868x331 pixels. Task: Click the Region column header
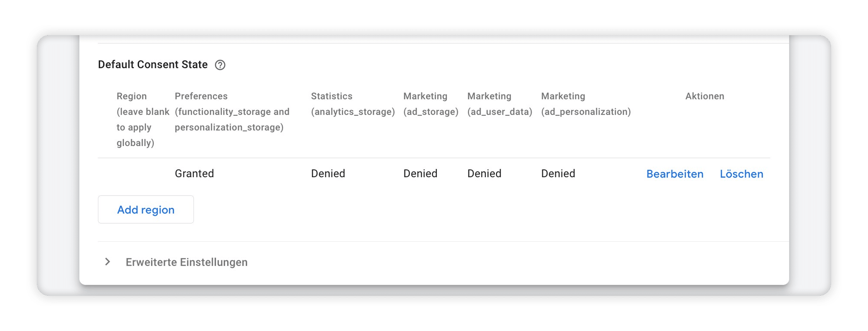pos(143,119)
